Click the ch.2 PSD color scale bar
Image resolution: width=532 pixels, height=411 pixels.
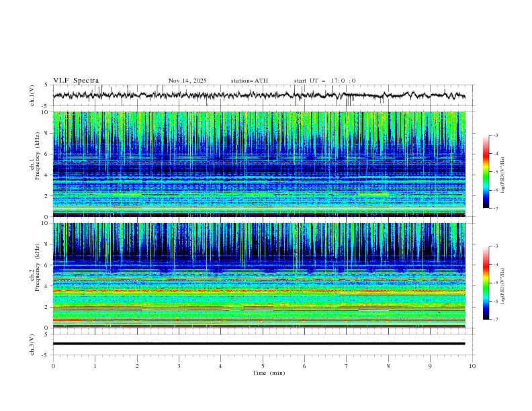486,283
